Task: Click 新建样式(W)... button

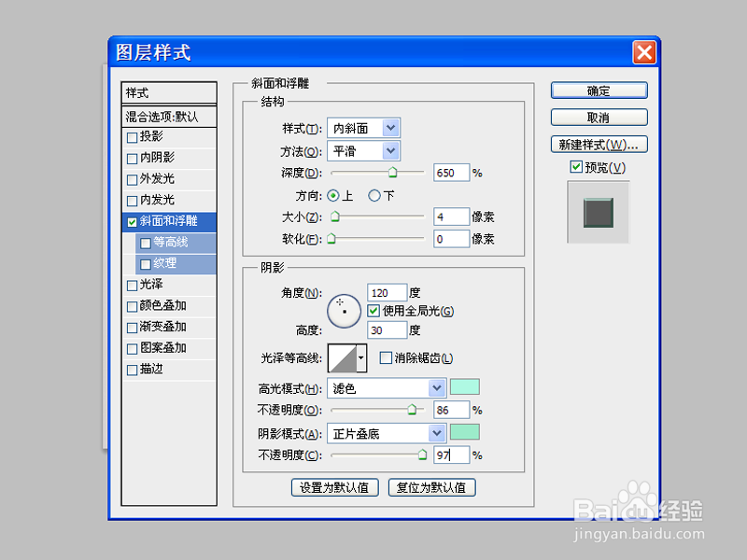Action: point(599,145)
